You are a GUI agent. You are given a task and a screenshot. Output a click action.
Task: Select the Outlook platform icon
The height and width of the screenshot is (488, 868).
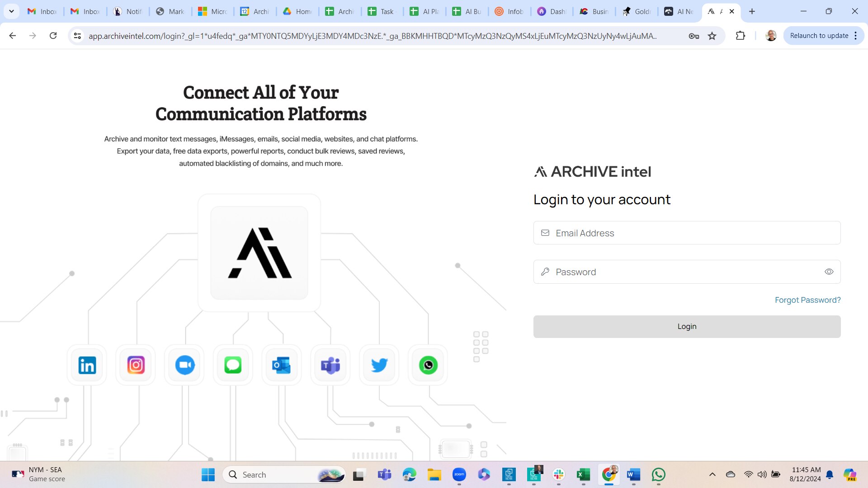click(281, 365)
